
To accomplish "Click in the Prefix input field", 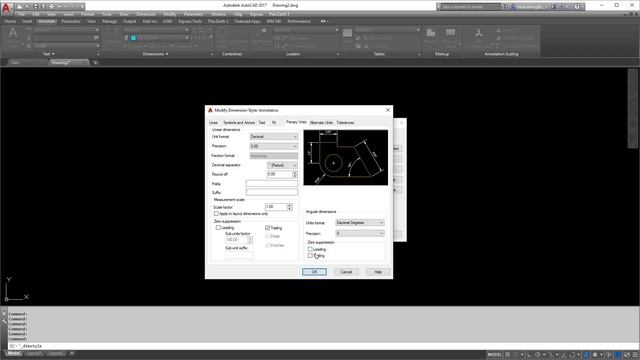I will [272, 184].
